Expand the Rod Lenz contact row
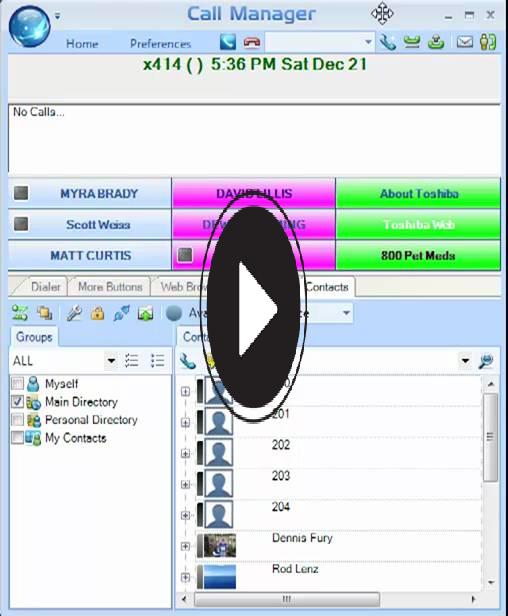The width and height of the screenshot is (508, 616). [x=185, y=577]
